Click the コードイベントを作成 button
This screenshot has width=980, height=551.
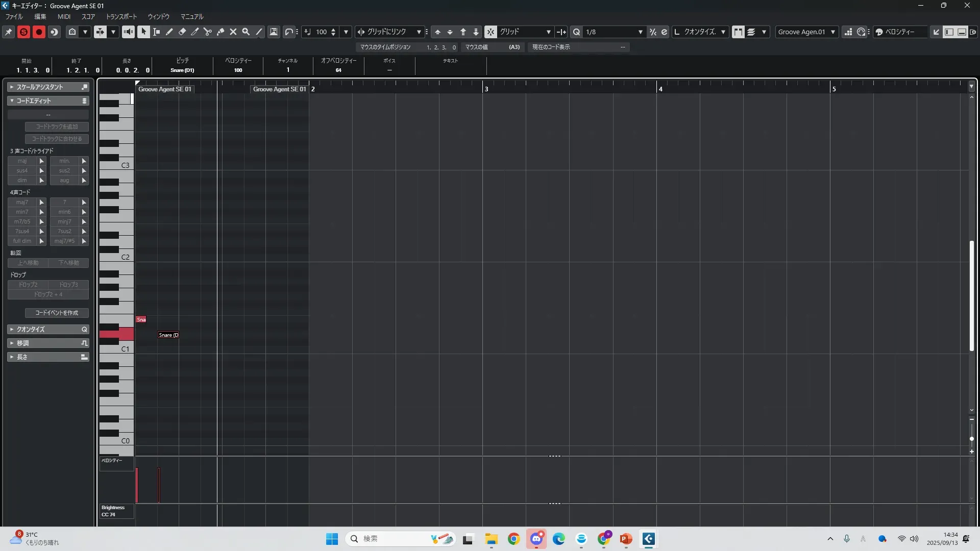[x=57, y=313]
